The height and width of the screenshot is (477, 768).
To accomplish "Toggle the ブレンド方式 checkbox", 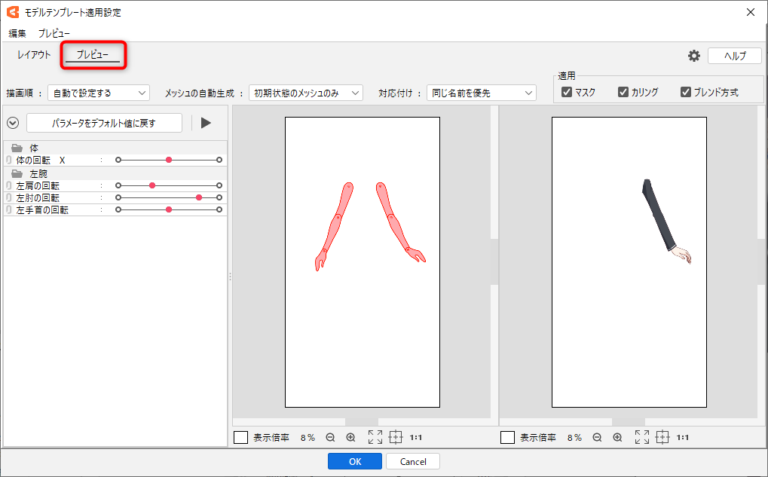I will [686, 92].
